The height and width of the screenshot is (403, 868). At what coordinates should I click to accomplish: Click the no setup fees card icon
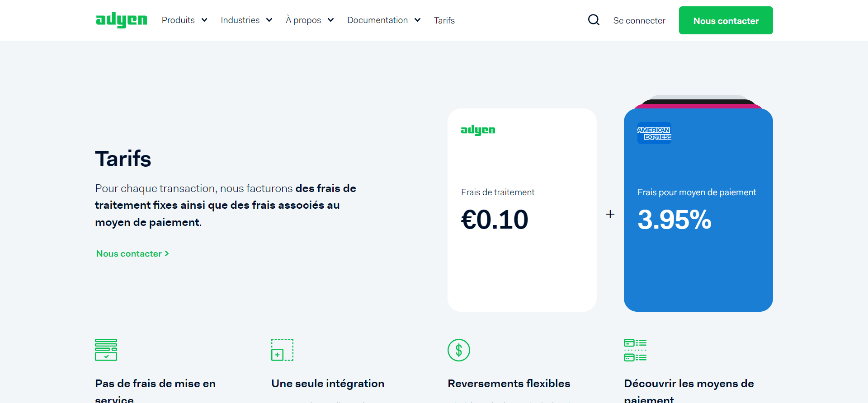click(x=106, y=350)
